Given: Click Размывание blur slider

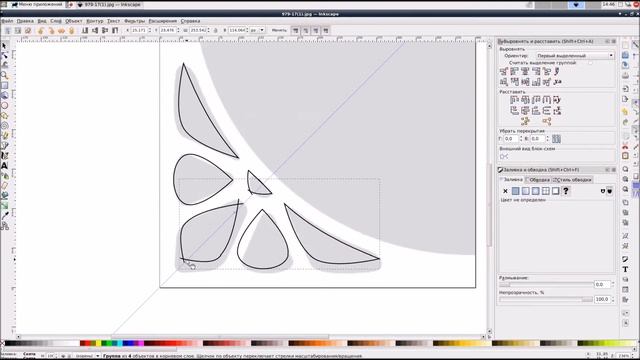Looking at the screenshot, I should tap(546, 284).
